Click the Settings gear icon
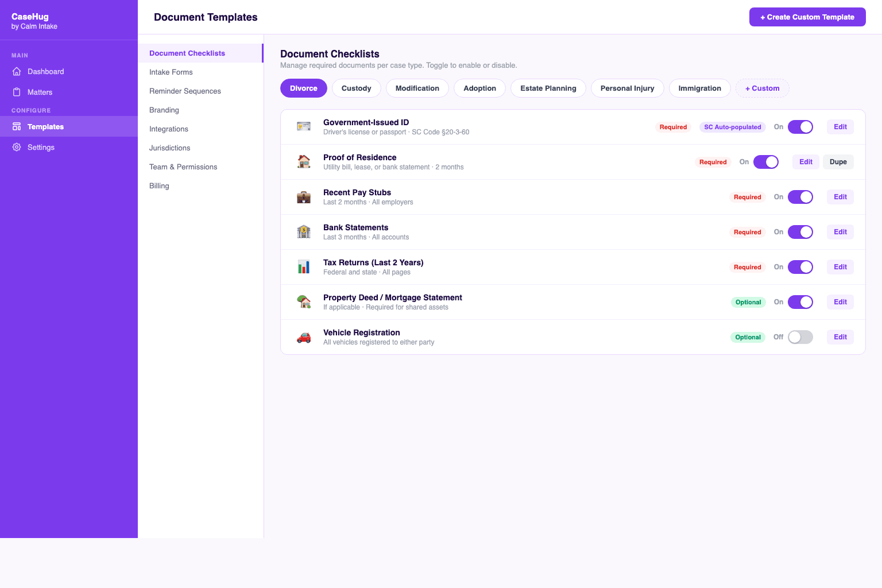The width and height of the screenshot is (882, 588). [17, 148]
